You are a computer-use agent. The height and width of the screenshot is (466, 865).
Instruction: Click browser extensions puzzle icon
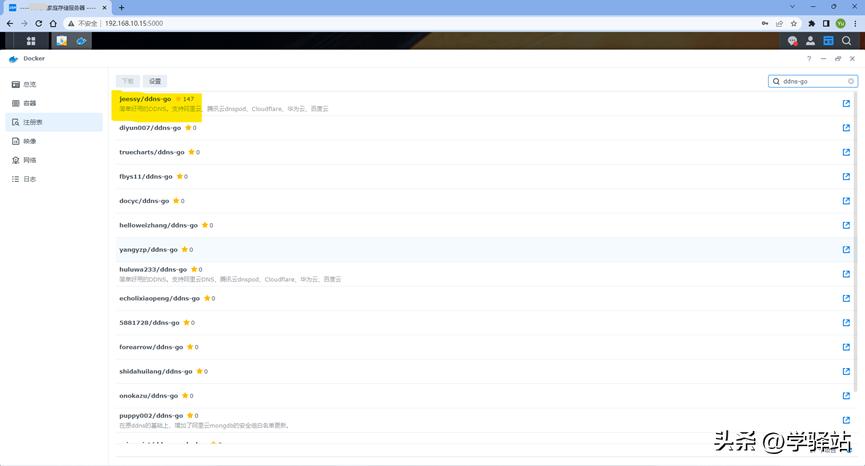tap(811, 23)
